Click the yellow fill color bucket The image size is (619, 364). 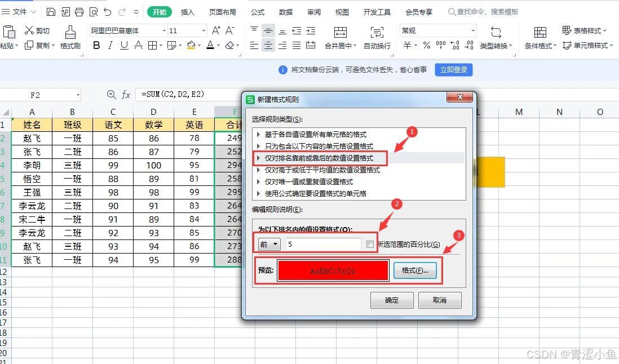[x=191, y=45]
